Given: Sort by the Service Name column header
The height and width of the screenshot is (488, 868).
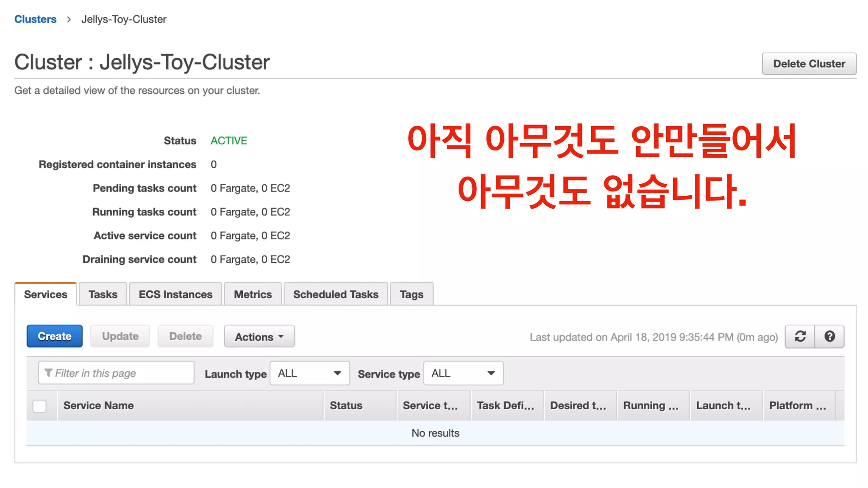Looking at the screenshot, I should point(99,405).
